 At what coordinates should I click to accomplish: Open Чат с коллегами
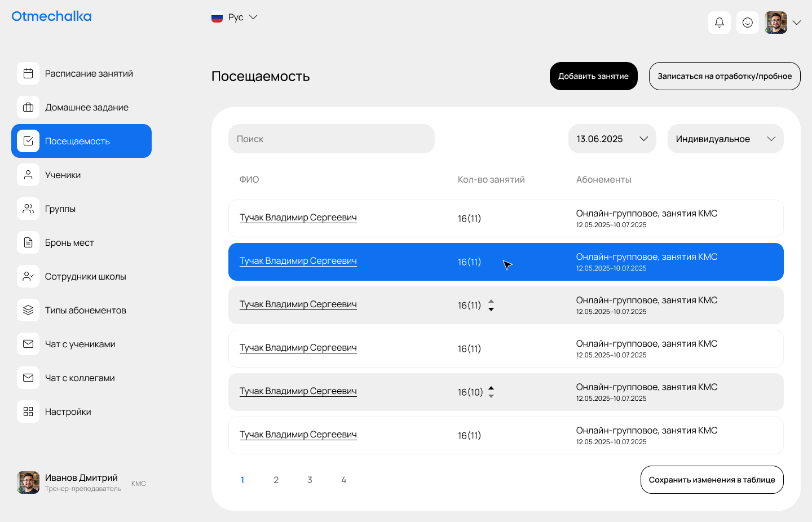(x=80, y=378)
